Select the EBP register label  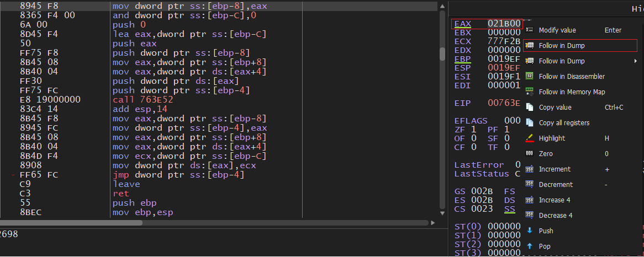462,59
